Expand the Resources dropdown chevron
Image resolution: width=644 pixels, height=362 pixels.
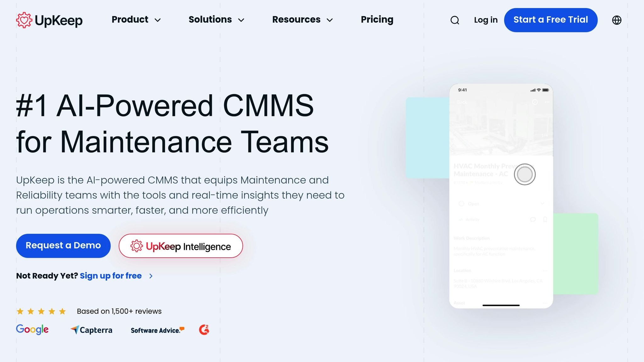[x=330, y=20]
